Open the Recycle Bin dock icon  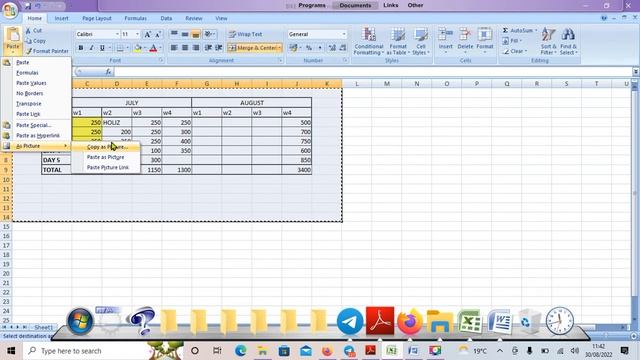529,322
